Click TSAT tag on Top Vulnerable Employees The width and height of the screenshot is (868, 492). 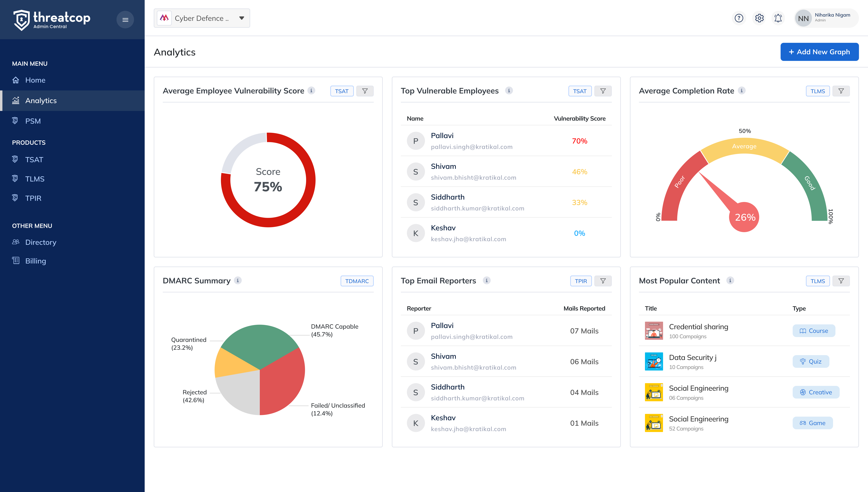point(580,91)
